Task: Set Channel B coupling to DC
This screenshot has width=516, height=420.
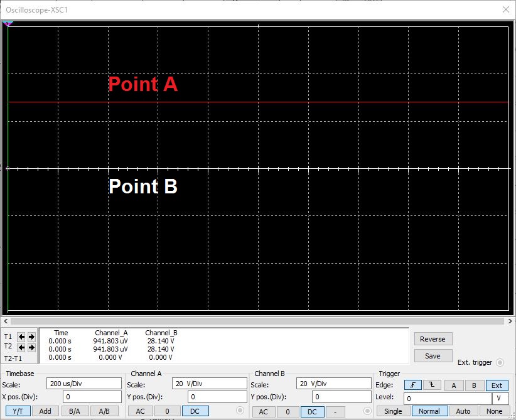Action: click(312, 412)
